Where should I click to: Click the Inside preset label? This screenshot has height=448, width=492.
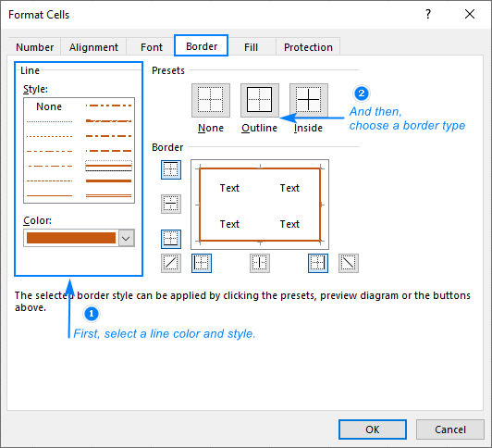[x=309, y=128]
